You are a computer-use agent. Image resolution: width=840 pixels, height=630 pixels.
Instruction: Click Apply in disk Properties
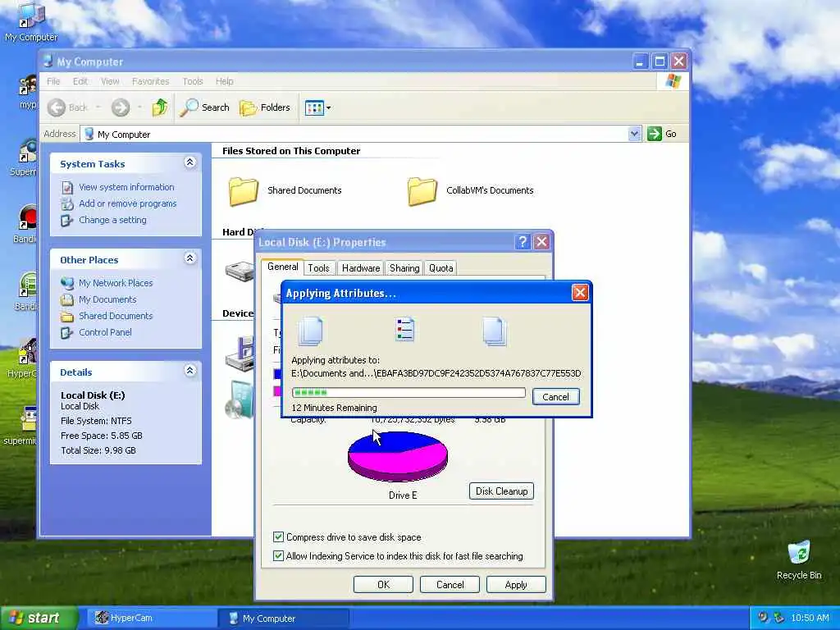pyautogui.click(x=516, y=584)
